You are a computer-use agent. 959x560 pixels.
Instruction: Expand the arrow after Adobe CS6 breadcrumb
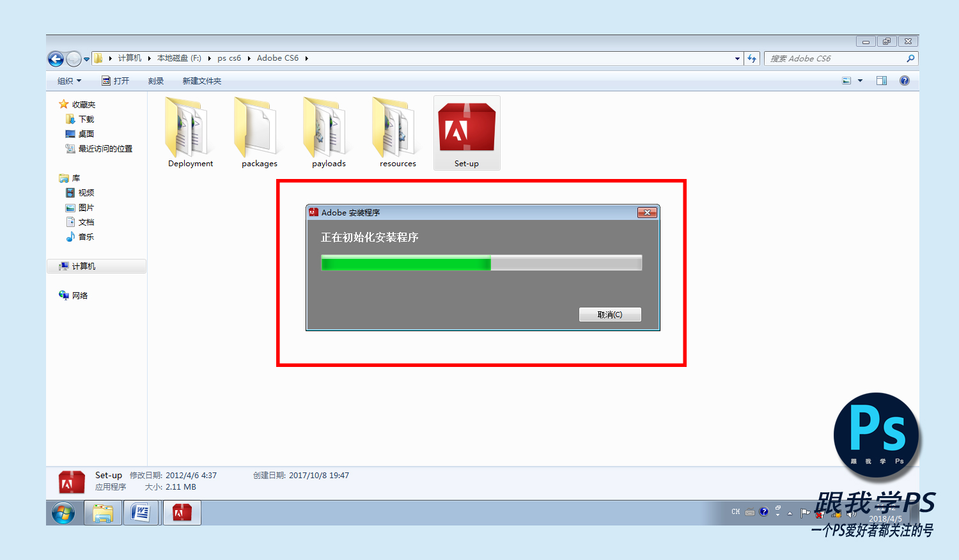306,58
